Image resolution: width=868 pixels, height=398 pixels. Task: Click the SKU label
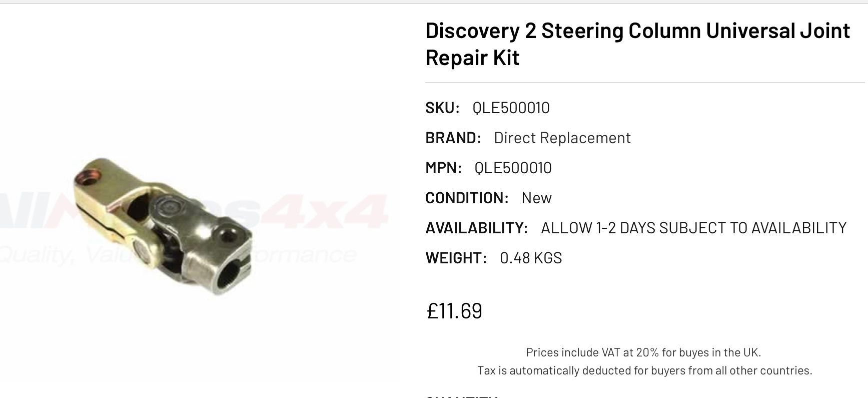click(x=442, y=108)
